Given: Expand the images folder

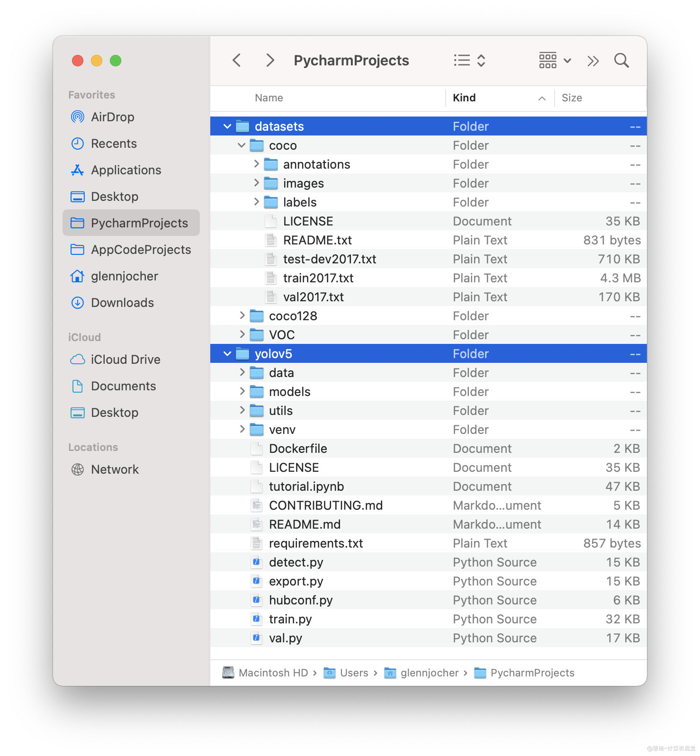Looking at the screenshot, I should (256, 183).
